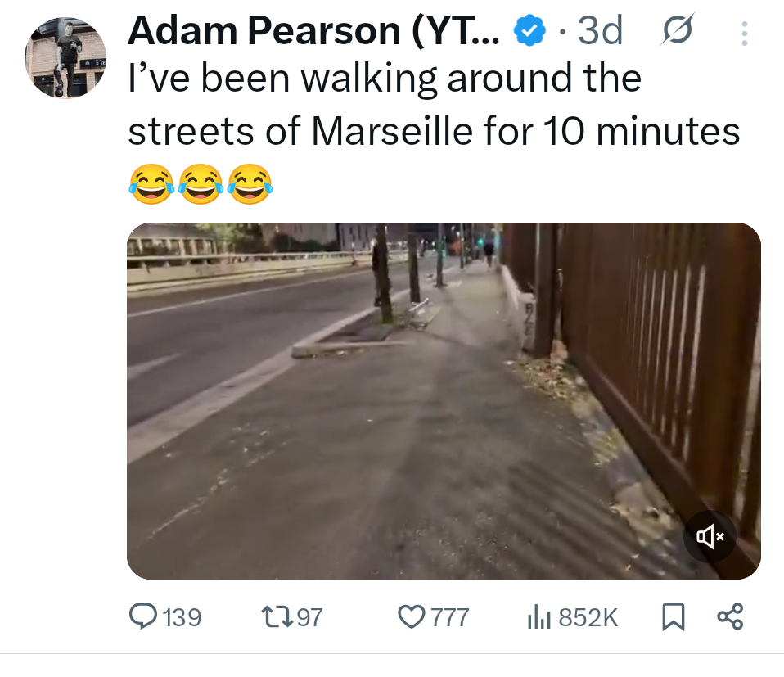Click the blue verified badge
784x677 pixels.
pyautogui.click(x=529, y=31)
